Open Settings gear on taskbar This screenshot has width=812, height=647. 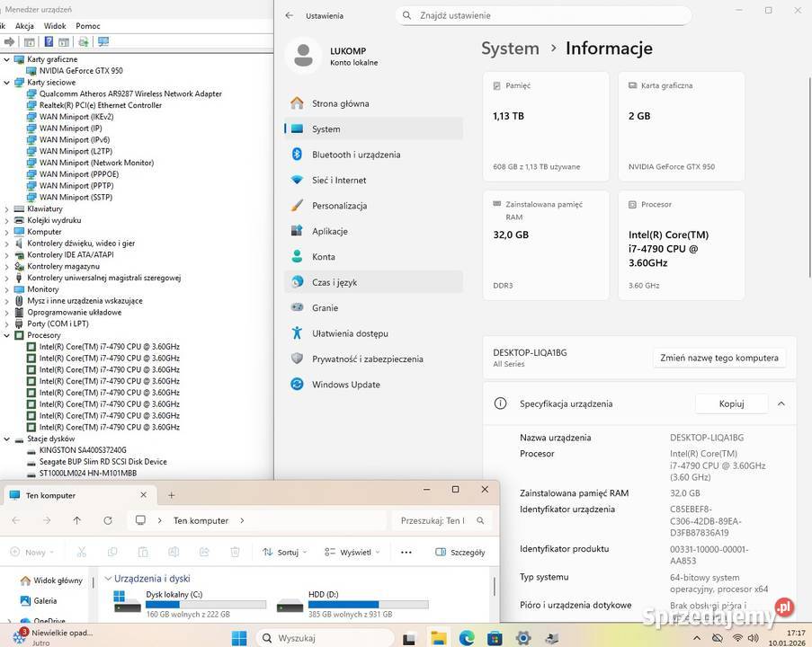[x=523, y=638]
